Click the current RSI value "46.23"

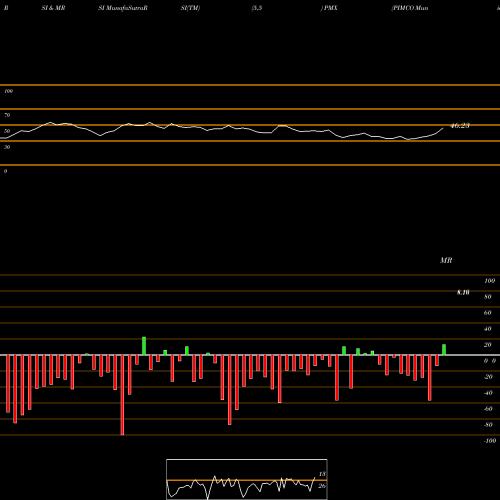pyautogui.click(x=460, y=126)
